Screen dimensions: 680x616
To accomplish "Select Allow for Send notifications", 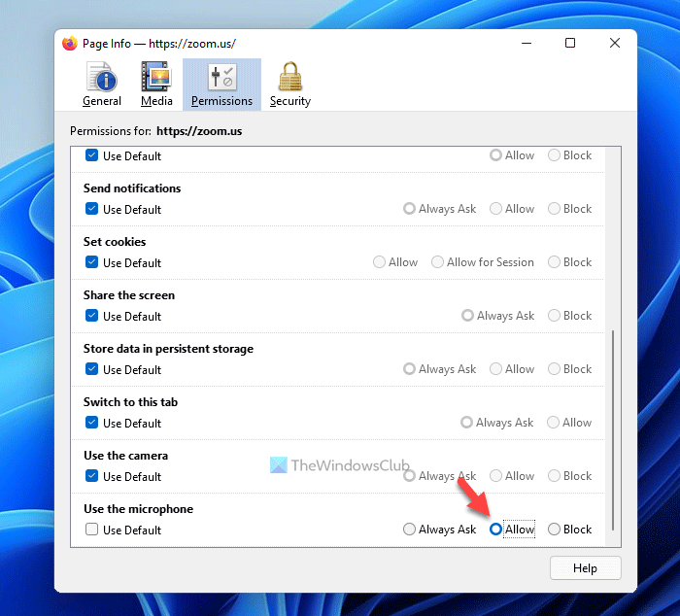I will (495, 209).
